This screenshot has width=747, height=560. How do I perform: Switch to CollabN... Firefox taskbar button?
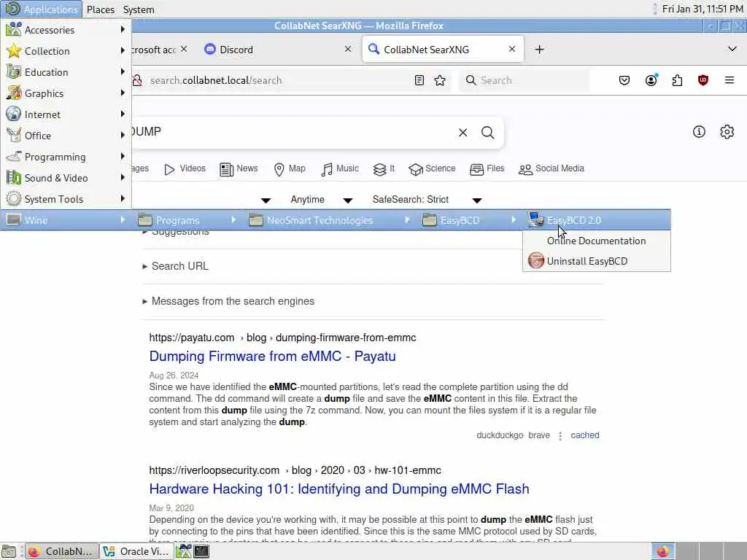click(61, 551)
